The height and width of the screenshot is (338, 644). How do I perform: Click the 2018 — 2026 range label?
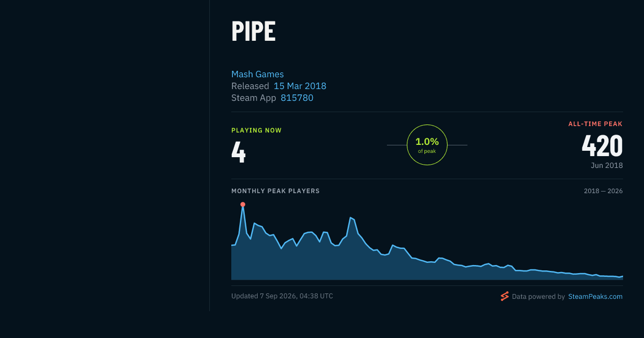[603, 191]
